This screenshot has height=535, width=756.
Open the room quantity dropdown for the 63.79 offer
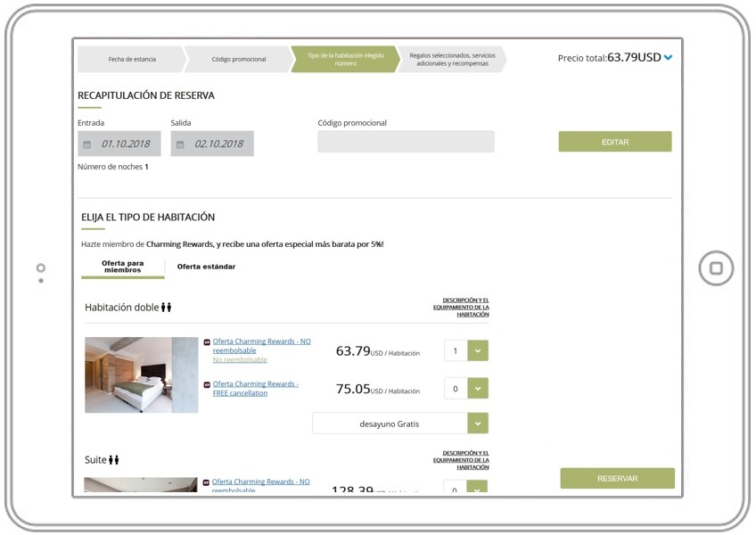[478, 350]
